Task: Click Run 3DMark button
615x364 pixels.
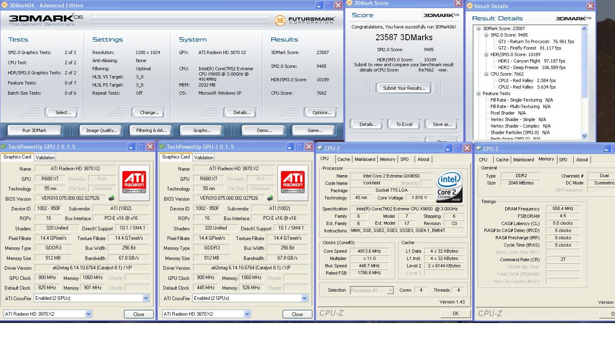Action: click(x=35, y=130)
